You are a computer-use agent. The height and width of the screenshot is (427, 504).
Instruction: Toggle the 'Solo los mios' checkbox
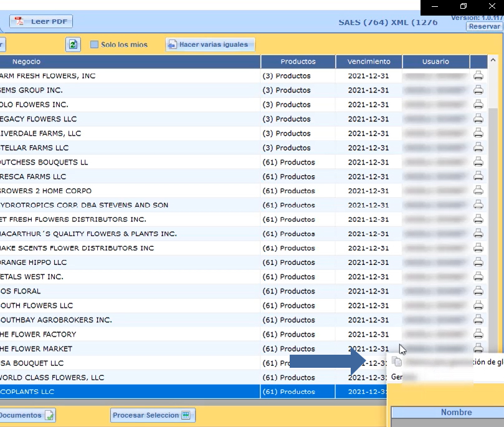point(95,44)
